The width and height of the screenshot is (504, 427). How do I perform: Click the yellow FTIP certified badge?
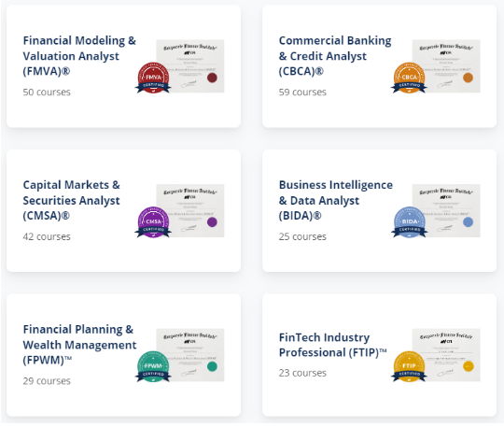(409, 367)
